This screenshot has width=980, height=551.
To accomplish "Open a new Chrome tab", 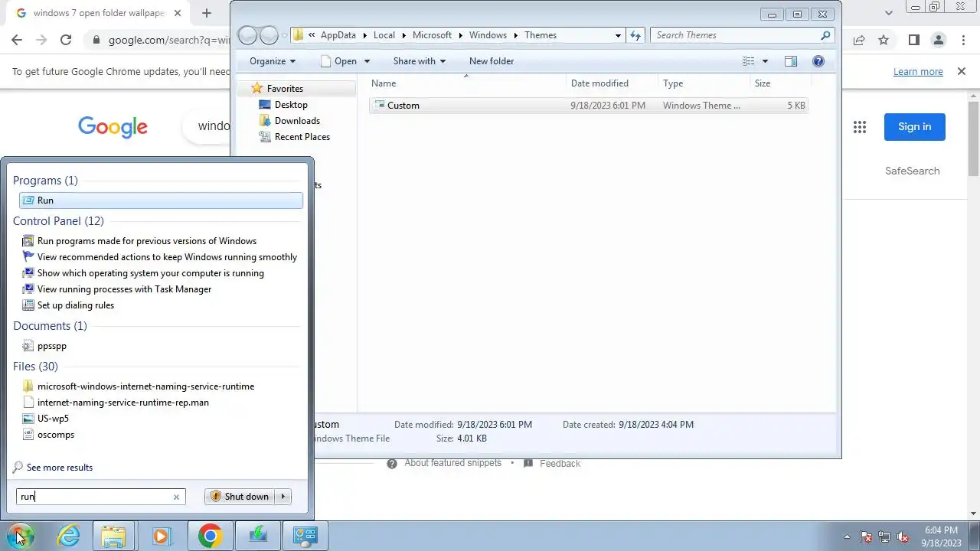I will tap(206, 13).
